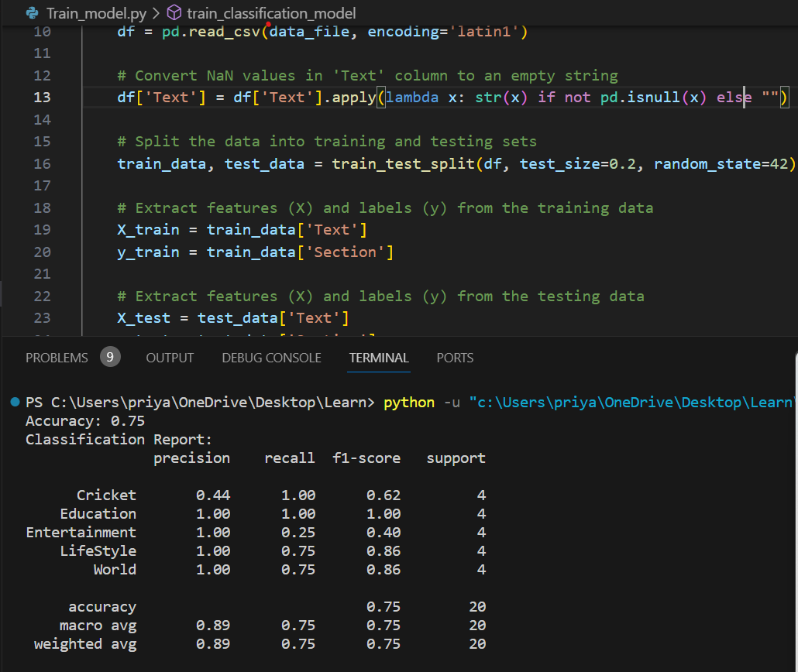
Task: Click 'latin1' encoding string on line 10
Action: point(483,32)
